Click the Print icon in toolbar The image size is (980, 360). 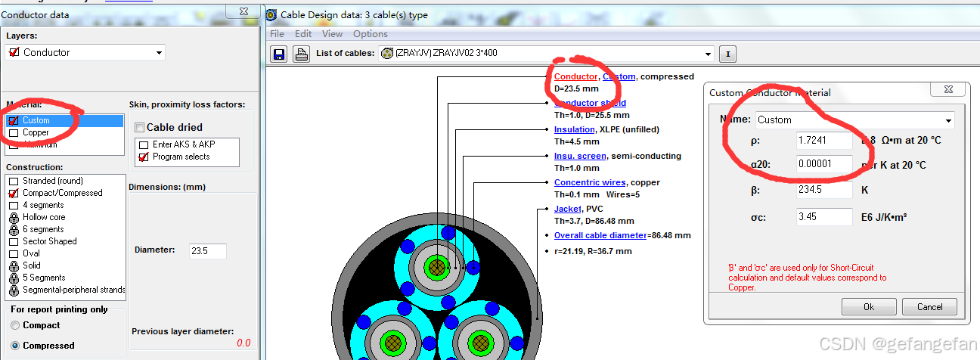(x=301, y=54)
